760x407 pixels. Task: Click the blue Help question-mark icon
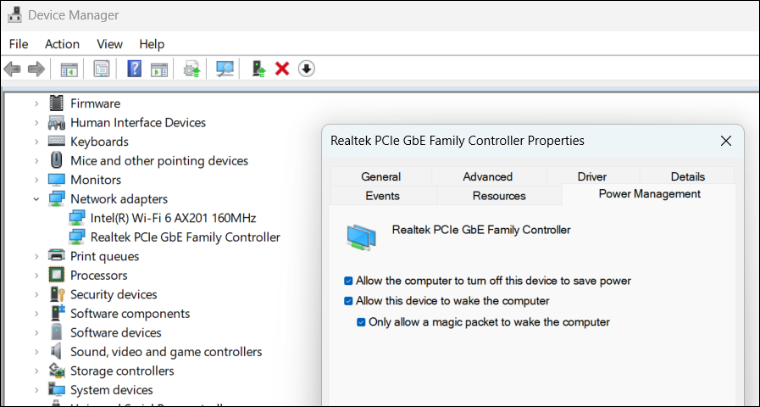(x=134, y=69)
